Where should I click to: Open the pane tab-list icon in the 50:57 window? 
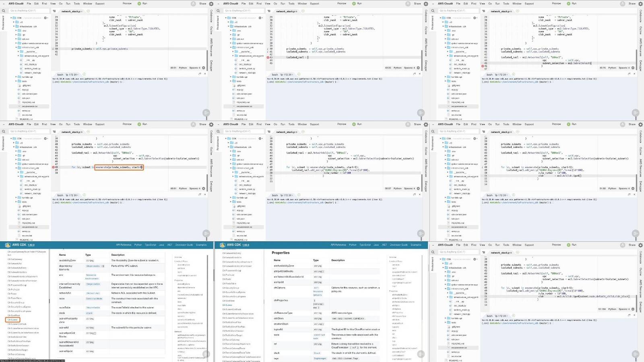269,132
